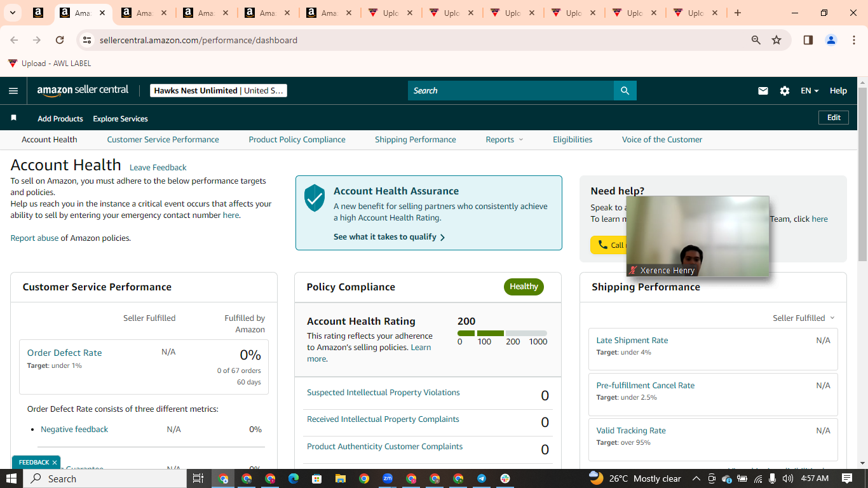This screenshot has width=868, height=488.
Task: Click the Add Products link
Action: (60, 119)
